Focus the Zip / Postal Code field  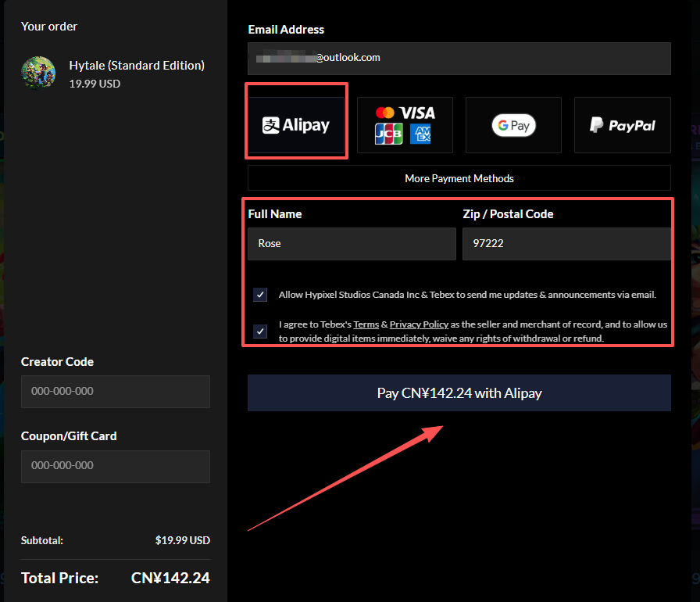[x=566, y=244]
